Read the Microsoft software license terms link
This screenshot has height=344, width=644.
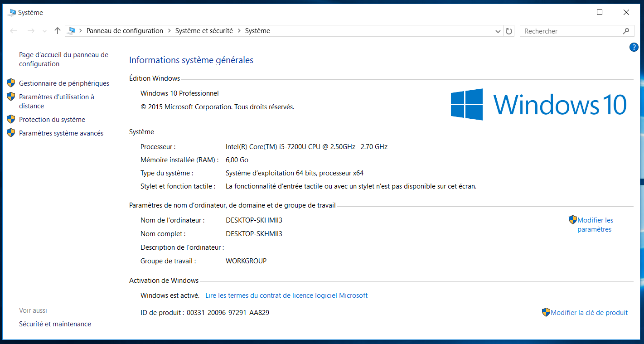286,296
